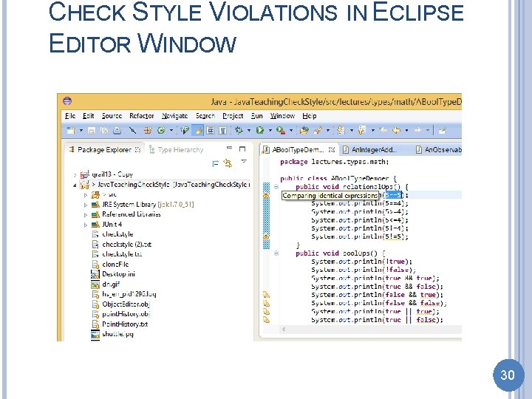Open the Project menu
Viewport: 532px width, 399px height.
233,116
